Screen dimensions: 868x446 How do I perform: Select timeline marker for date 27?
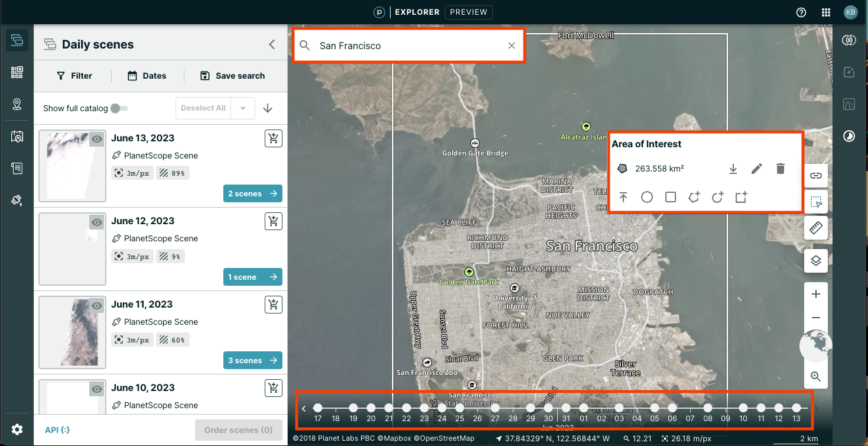[x=495, y=408]
